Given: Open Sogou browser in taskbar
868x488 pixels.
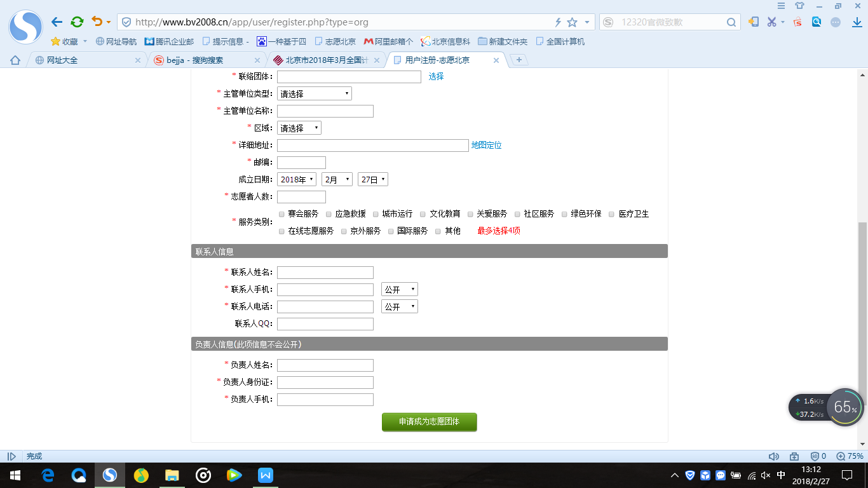Looking at the screenshot, I should (x=110, y=475).
